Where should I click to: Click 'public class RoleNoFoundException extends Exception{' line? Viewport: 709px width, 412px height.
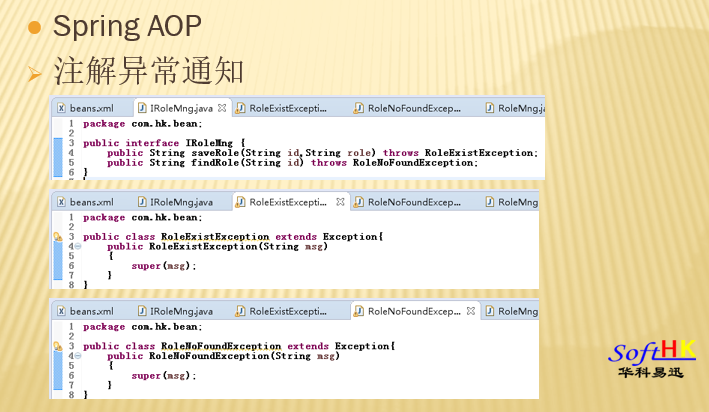239,346
